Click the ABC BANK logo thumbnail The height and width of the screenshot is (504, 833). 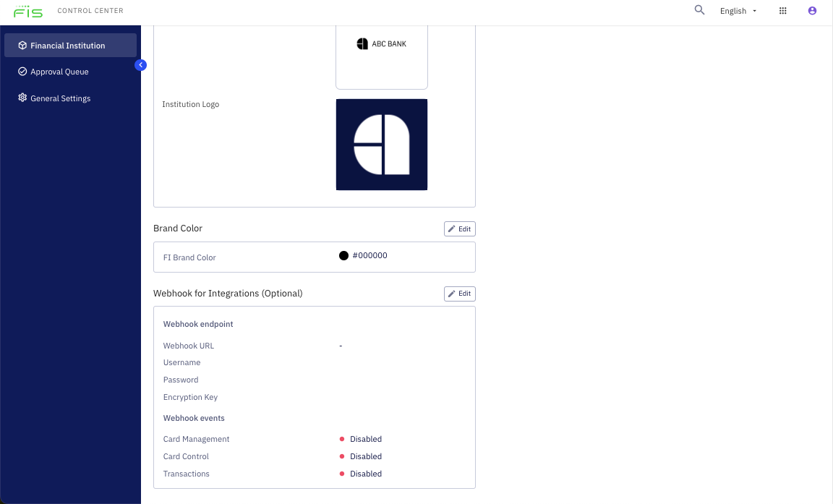pyautogui.click(x=382, y=43)
